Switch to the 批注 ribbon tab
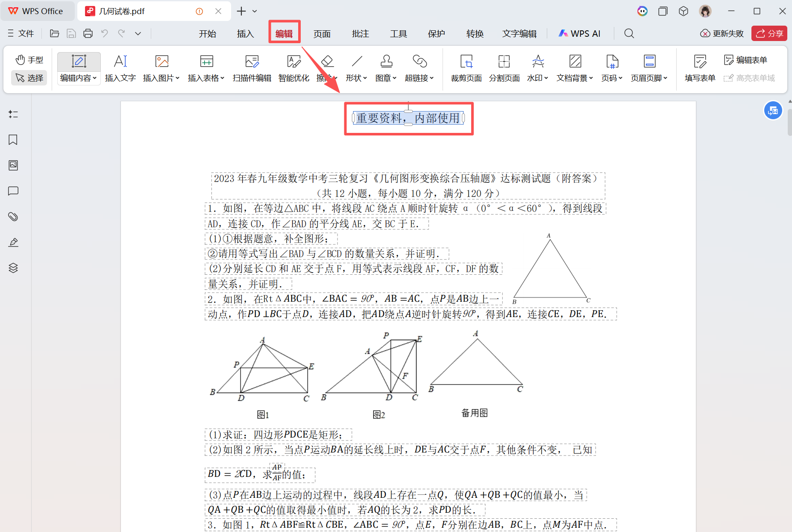The width and height of the screenshot is (792, 532). click(360, 33)
